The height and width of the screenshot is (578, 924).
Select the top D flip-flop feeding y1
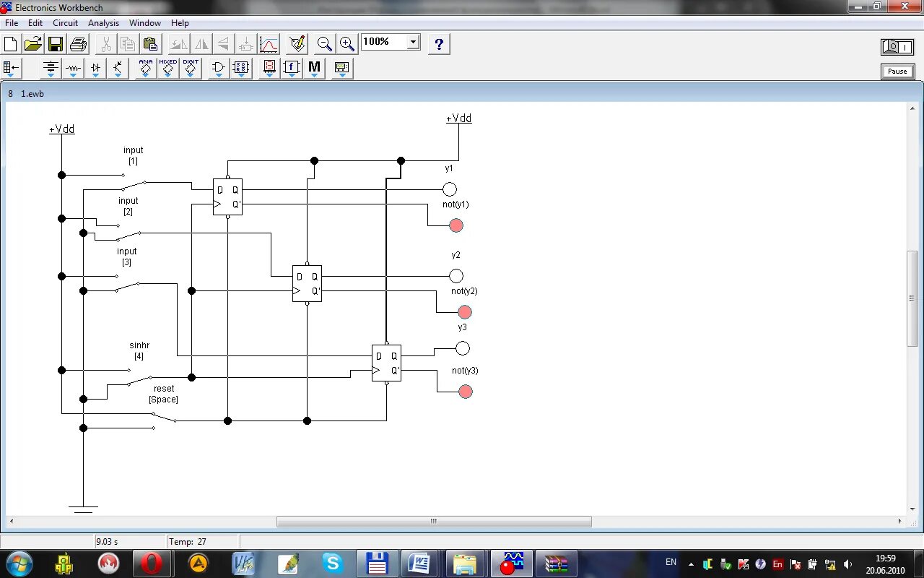[x=227, y=197]
